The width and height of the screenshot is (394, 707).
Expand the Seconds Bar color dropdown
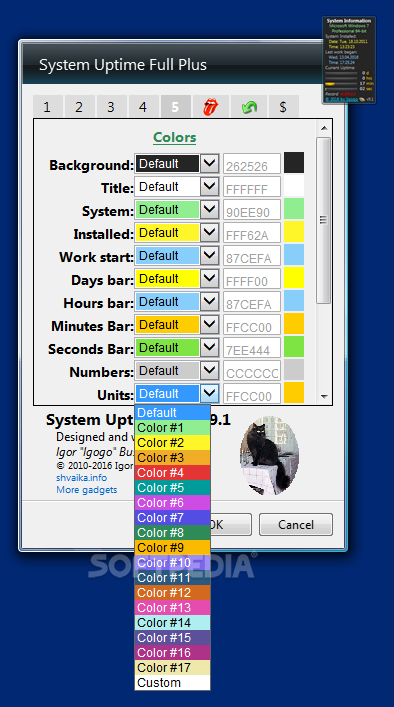pos(210,347)
